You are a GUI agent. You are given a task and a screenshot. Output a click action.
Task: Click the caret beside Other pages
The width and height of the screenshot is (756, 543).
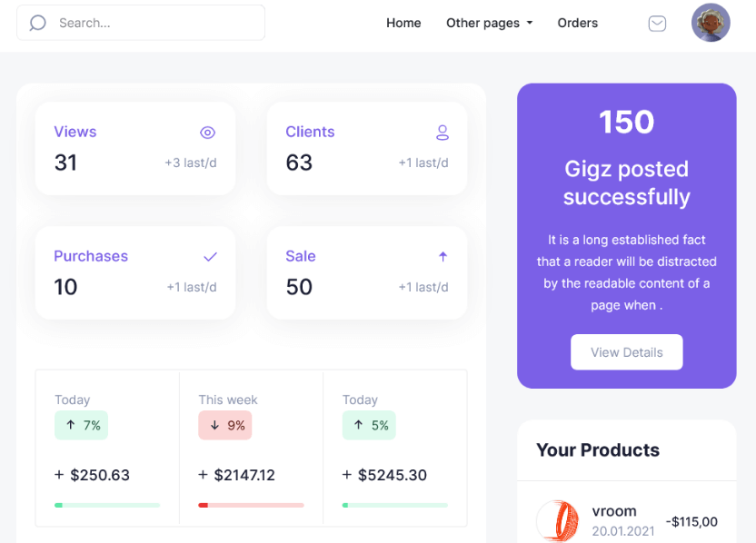tap(530, 23)
